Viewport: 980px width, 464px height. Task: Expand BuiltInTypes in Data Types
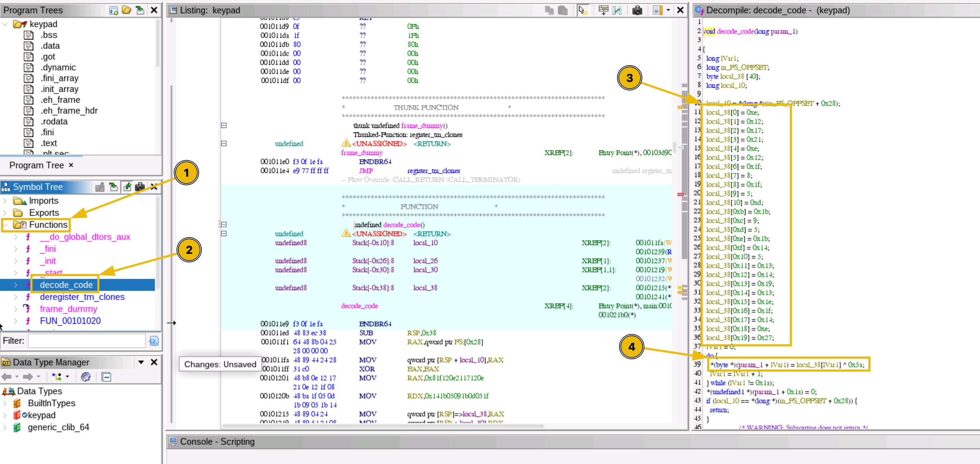[x=5, y=403]
